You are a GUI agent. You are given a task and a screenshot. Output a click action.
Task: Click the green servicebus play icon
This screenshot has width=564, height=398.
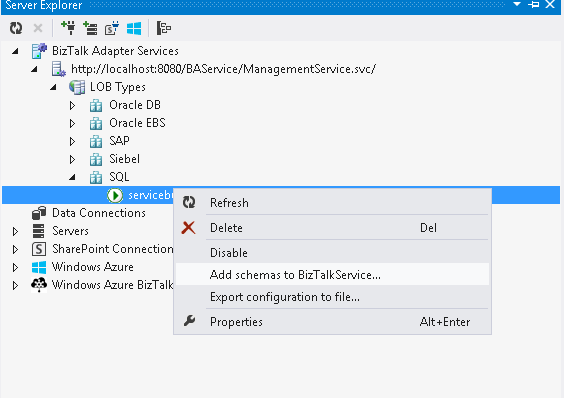tap(115, 195)
